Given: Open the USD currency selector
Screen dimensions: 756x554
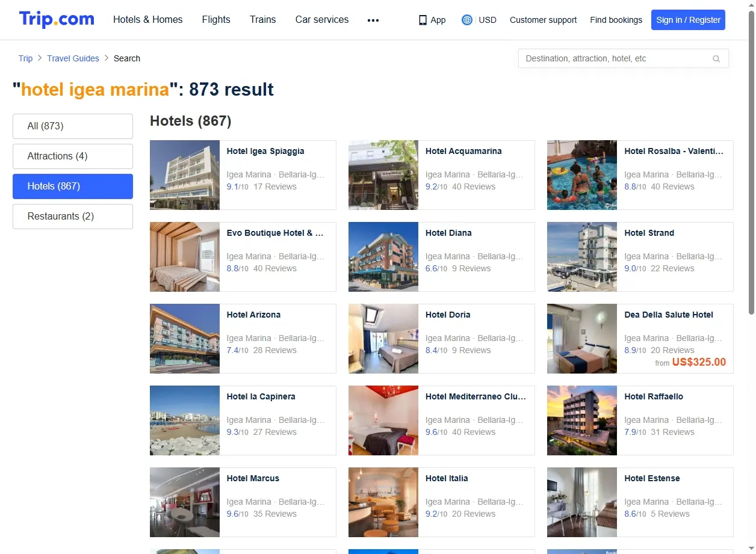Looking at the screenshot, I should click(x=488, y=20).
